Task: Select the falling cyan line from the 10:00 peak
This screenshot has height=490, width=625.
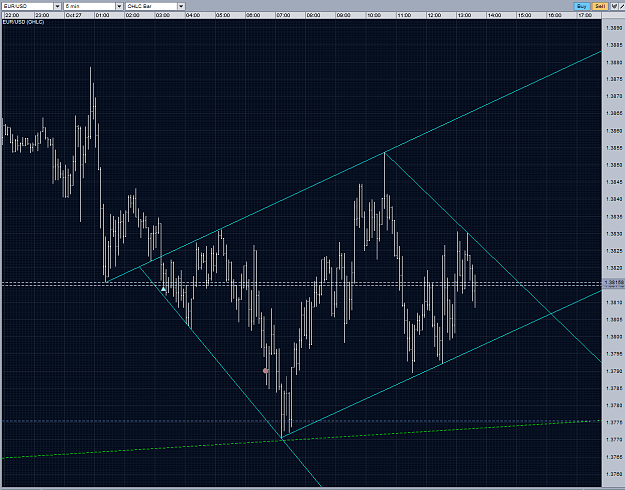Action: click(x=493, y=258)
